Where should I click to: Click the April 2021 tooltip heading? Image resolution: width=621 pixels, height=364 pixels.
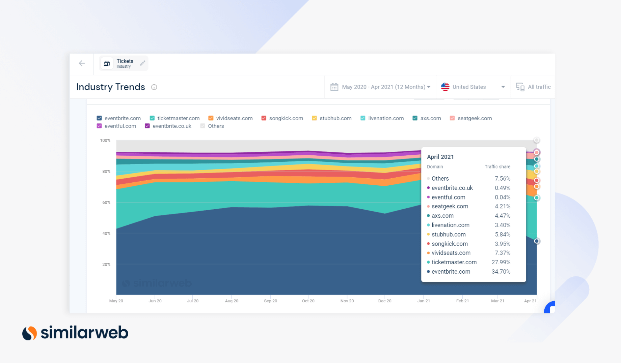[440, 157]
